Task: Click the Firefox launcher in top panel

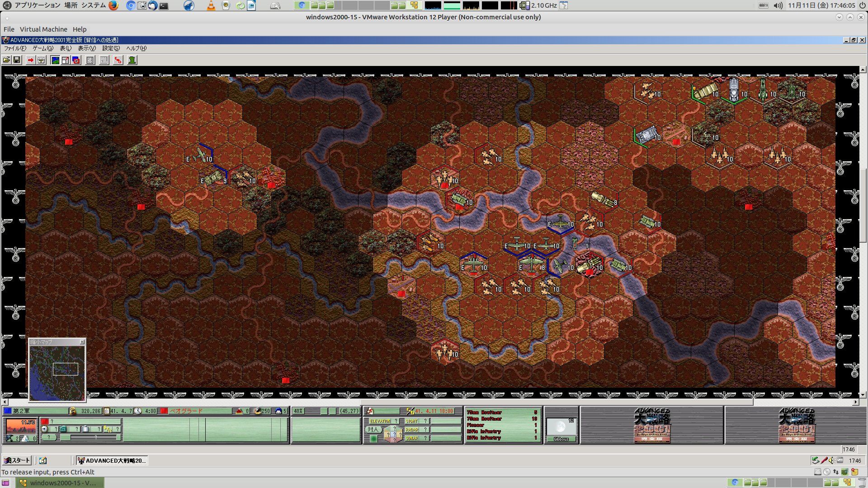Action: (113, 5)
